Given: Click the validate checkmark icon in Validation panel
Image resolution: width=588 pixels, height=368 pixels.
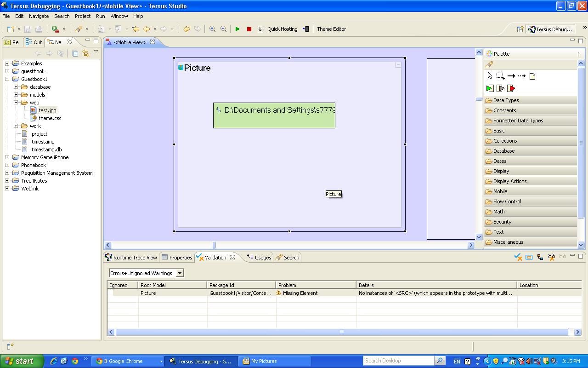Looking at the screenshot, I should pyautogui.click(x=518, y=257).
